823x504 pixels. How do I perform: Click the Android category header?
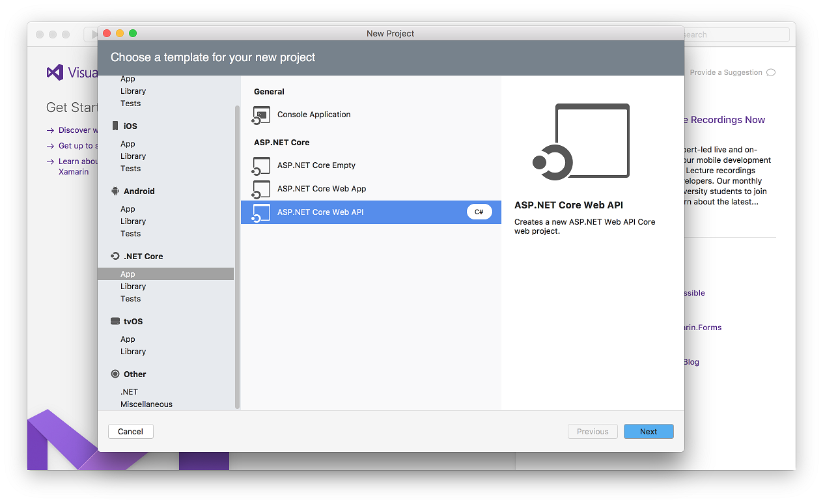tap(139, 191)
